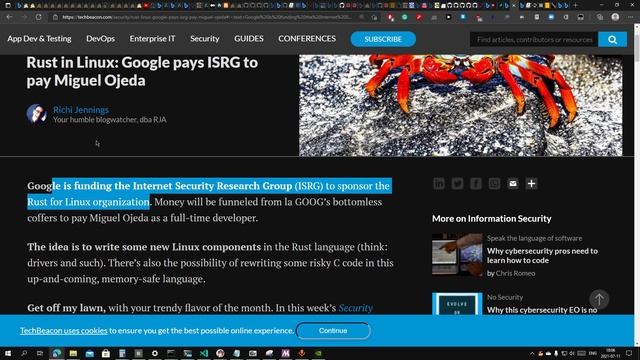Open browser profile avatar

[615, 17]
